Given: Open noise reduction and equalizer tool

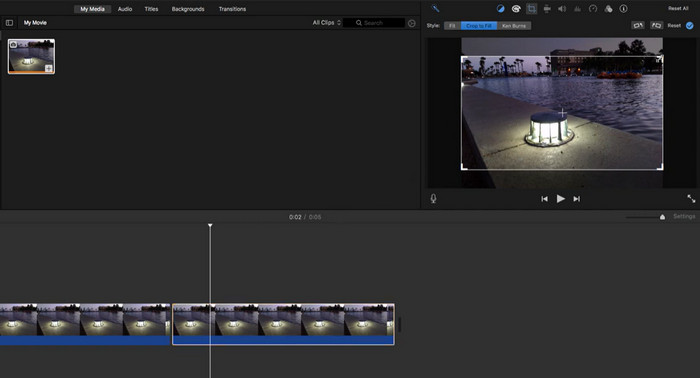Looking at the screenshot, I should (x=577, y=8).
